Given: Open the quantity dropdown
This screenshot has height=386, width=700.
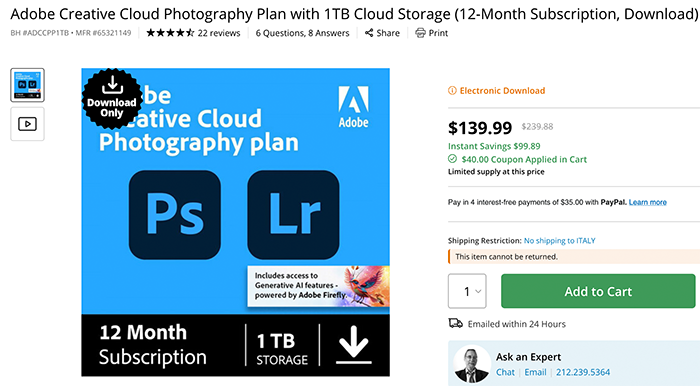Looking at the screenshot, I should click(467, 291).
